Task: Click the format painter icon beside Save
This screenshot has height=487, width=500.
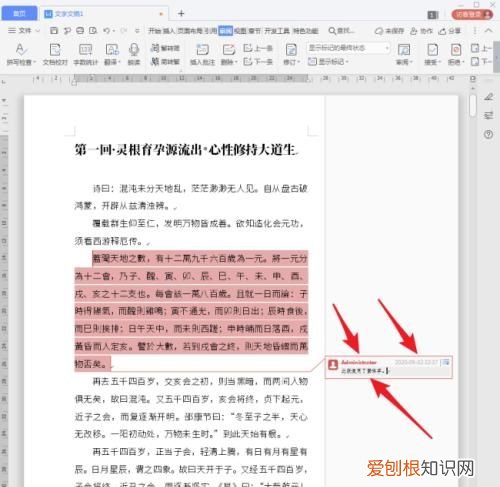Action: 67,31
